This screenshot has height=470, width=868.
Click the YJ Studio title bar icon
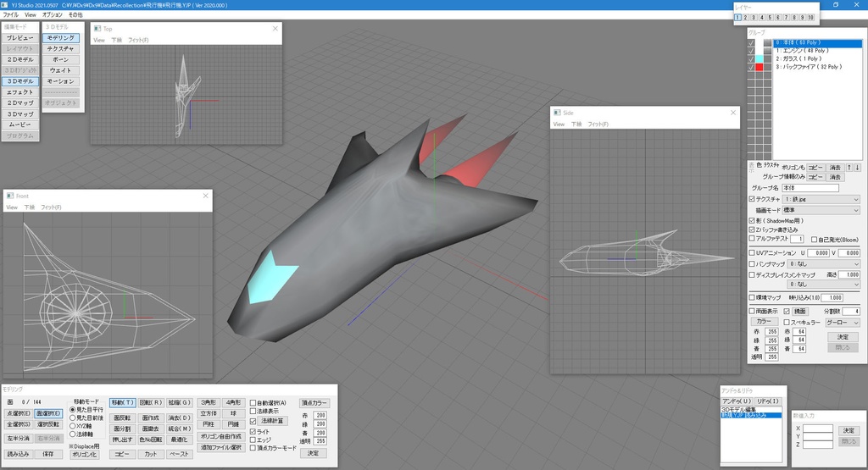point(5,5)
